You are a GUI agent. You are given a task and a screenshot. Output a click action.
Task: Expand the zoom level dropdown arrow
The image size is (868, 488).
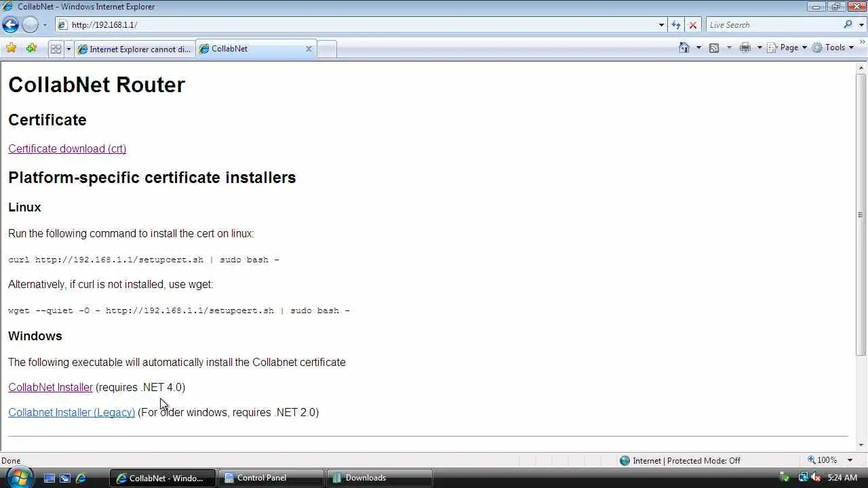(x=850, y=460)
